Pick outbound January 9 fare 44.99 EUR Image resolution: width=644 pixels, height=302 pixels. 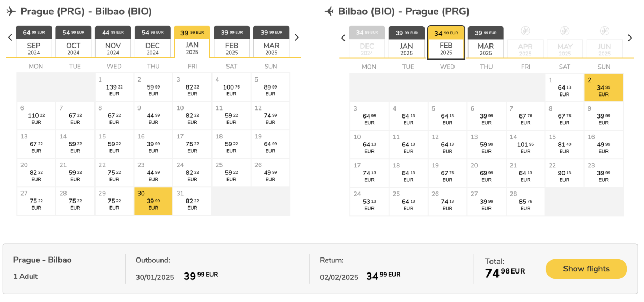click(153, 115)
